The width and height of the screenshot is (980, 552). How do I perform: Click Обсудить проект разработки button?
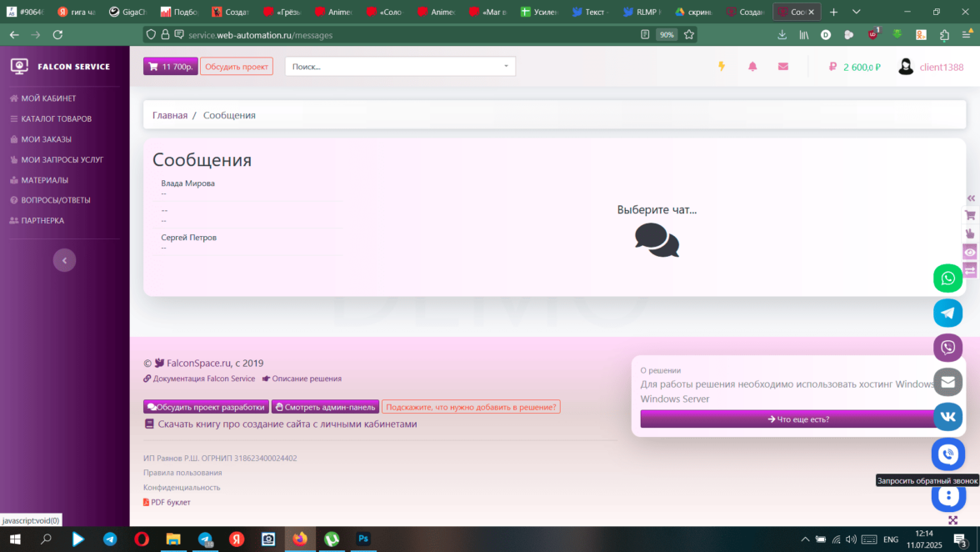pyautogui.click(x=207, y=407)
